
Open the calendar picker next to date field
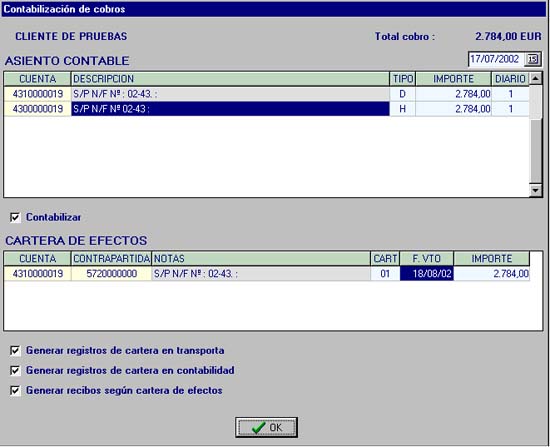point(532,59)
